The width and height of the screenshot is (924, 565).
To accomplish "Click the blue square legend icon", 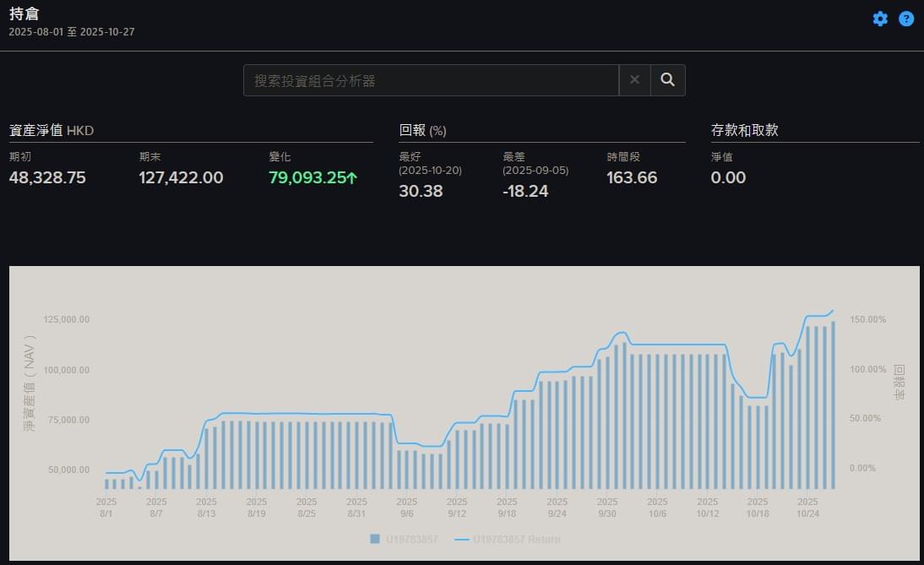I will (374, 539).
